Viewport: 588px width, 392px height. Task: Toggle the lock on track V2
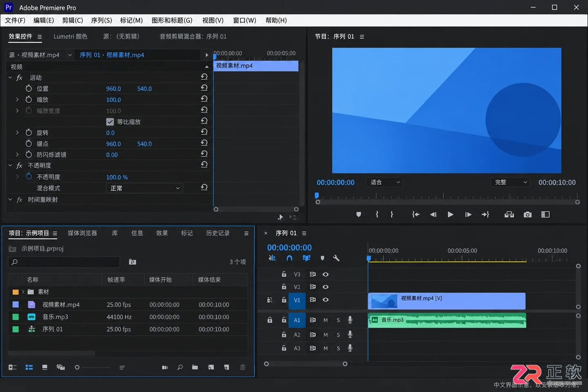pos(284,287)
